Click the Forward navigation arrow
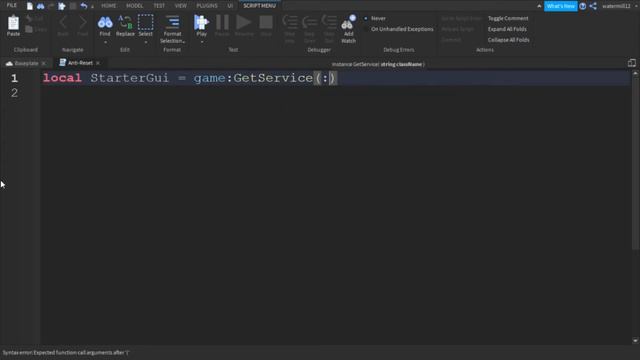Viewport: 640px width, 360px height. [x=83, y=22]
